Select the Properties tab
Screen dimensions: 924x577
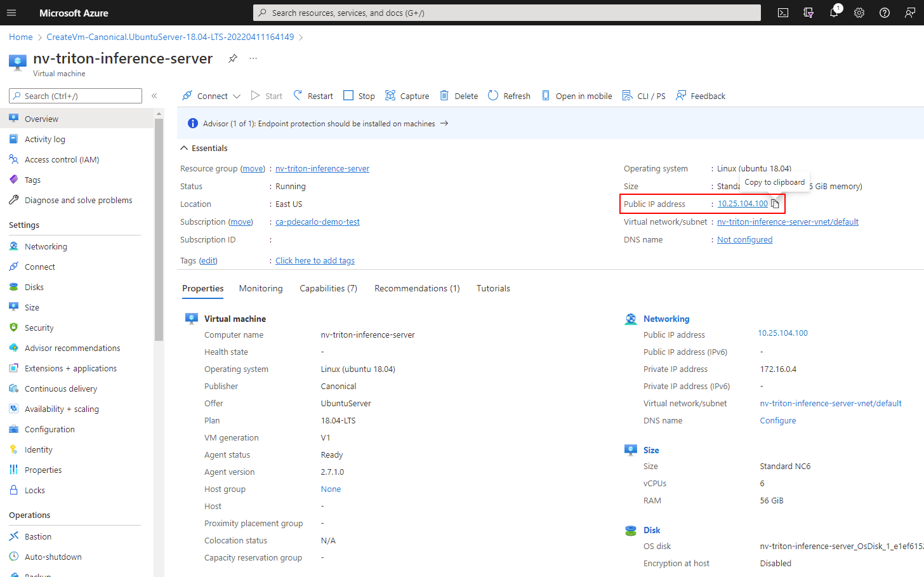tap(203, 288)
